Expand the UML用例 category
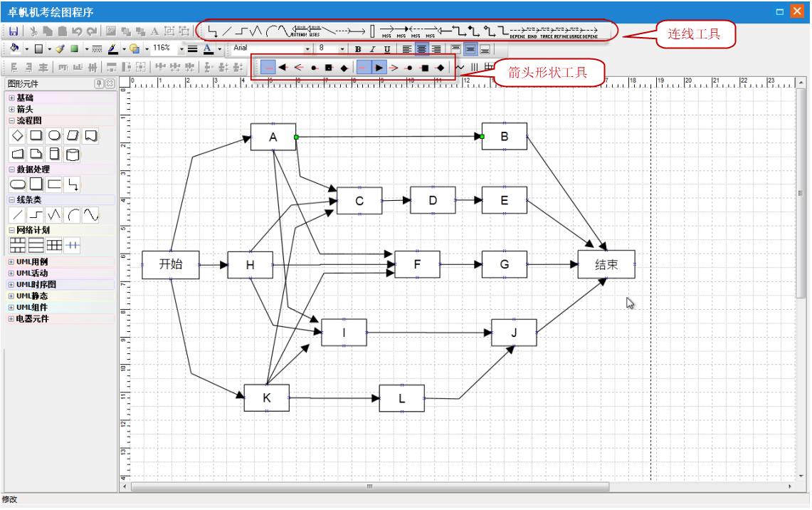 11,261
